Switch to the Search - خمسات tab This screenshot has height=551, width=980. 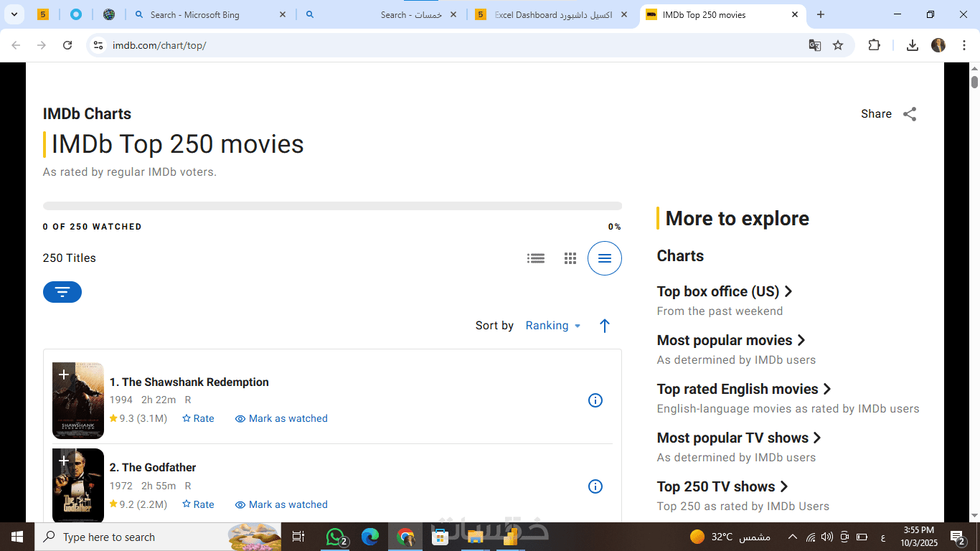(x=381, y=14)
